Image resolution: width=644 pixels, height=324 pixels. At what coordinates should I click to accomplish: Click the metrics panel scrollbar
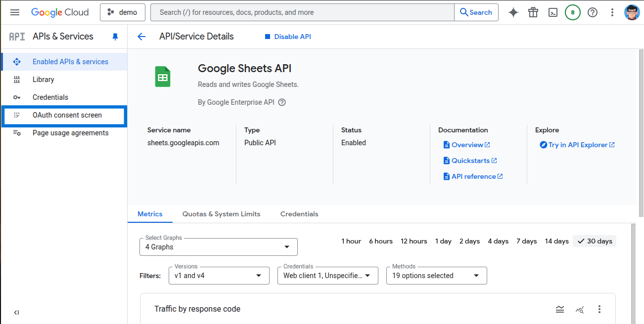(x=633, y=274)
